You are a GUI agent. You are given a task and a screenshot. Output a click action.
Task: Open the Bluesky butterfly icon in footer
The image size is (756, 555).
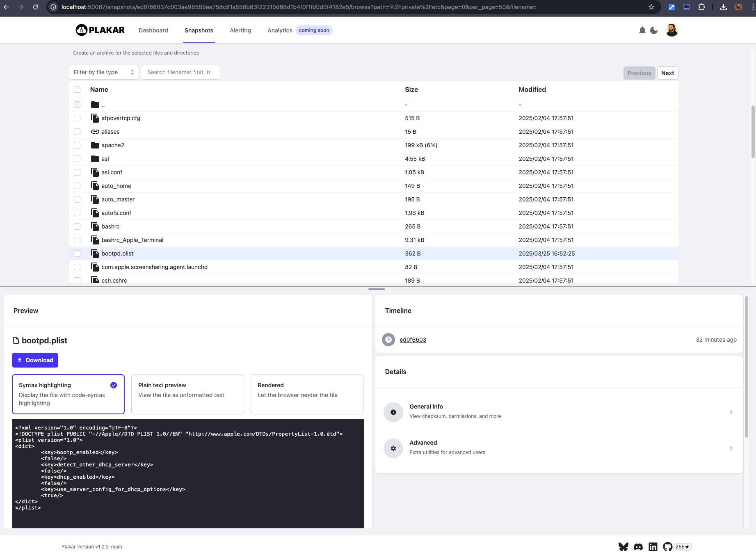[x=623, y=546]
